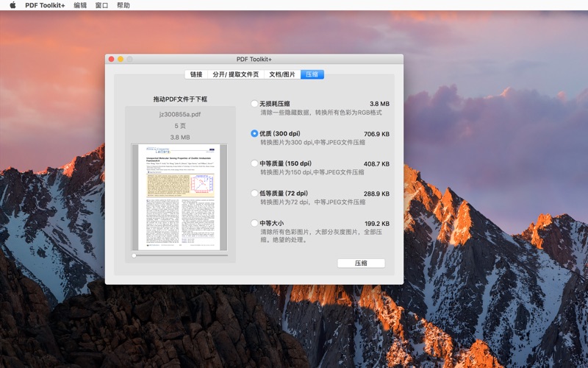The width and height of the screenshot is (588, 368).
Task: Click the file name jz300855a.pdf
Action: coord(180,114)
